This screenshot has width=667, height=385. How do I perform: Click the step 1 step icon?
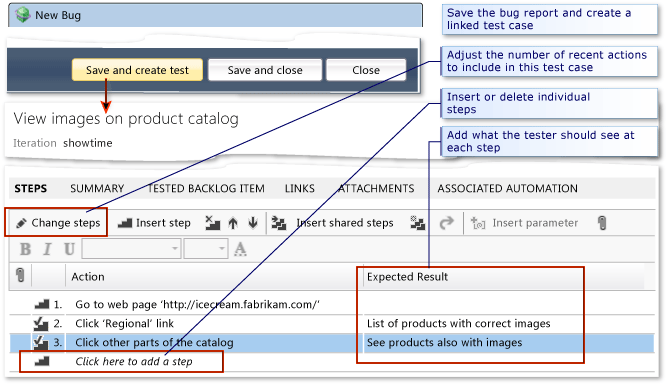tap(42, 304)
